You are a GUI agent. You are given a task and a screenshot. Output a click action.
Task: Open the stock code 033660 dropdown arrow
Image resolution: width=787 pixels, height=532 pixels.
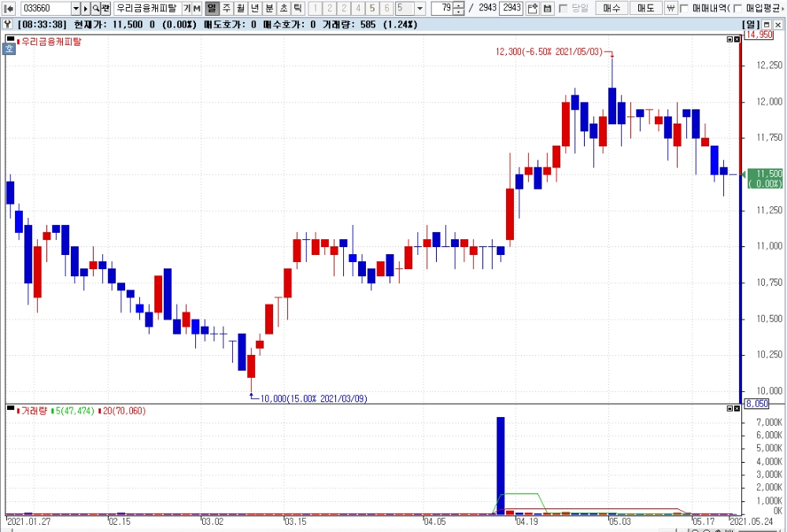coord(76,8)
